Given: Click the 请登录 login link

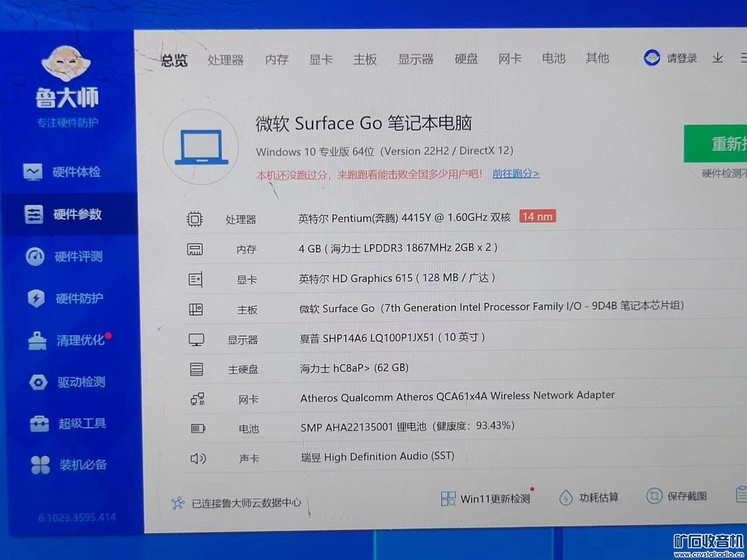Looking at the screenshot, I should coord(682,58).
